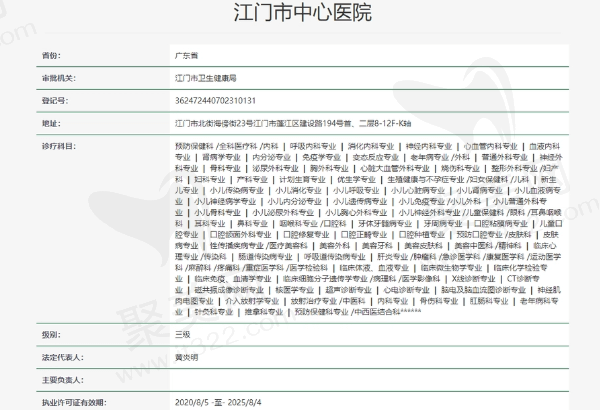This screenshot has height=410, width=600.
Task: Click the 广东省 value
Action: [x=186, y=56]
